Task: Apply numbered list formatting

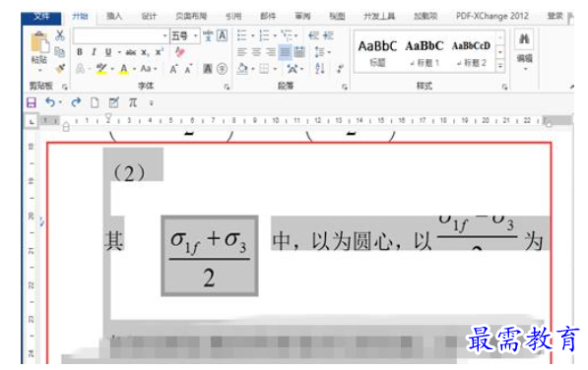Action: [x=264, y=36]
